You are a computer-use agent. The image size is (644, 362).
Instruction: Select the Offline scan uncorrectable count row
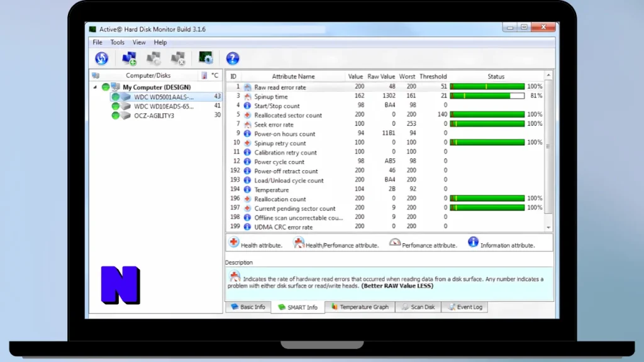pyautogui.click(x=386, y=217)
